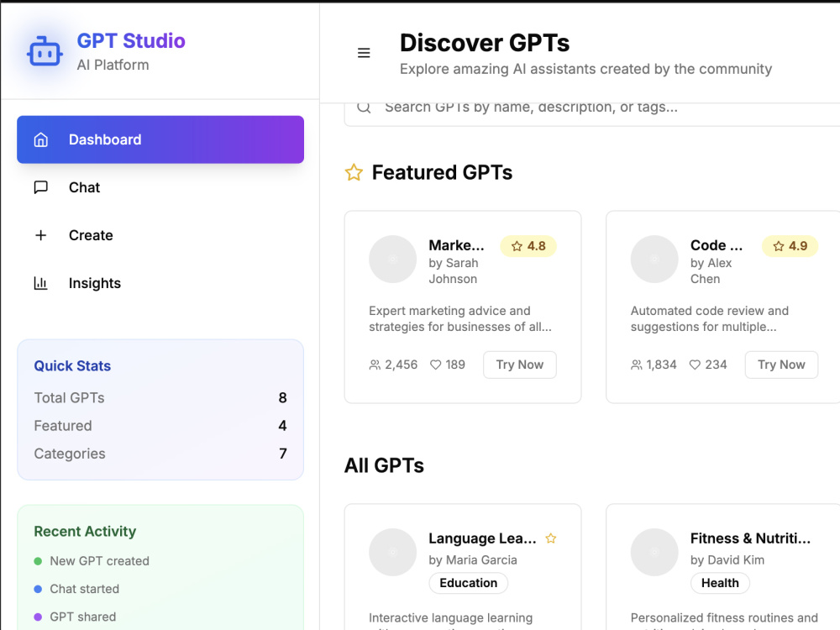Click Try Now on Marketing GPT card

[520, 365]
